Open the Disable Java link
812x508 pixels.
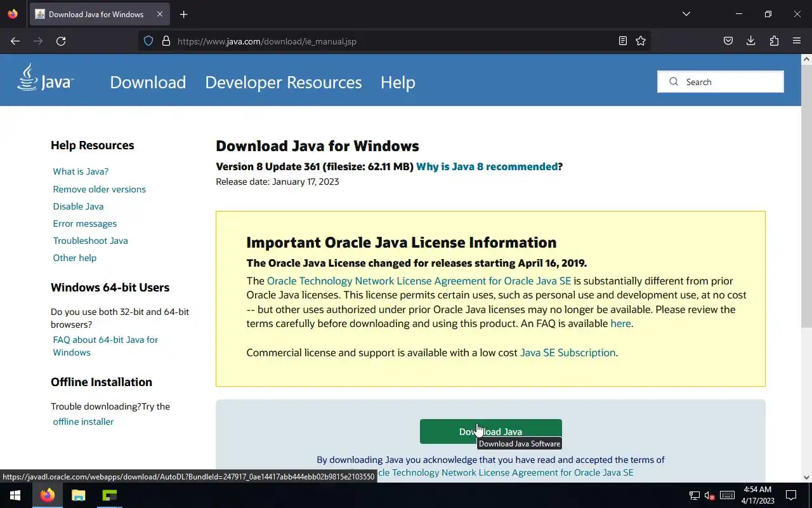pyautogui.click(x=78, y=206)
